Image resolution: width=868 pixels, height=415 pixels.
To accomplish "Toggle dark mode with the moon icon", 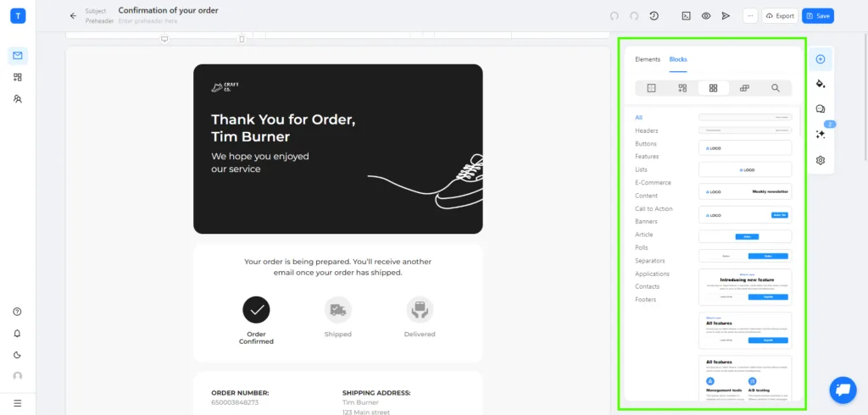I will (x=18, y=355).
